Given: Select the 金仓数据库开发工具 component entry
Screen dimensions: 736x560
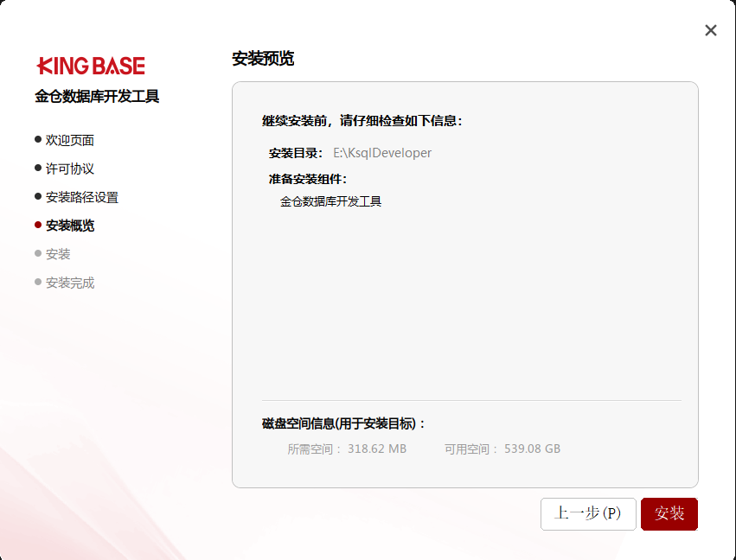Looking at the screenshot, I should (330, 201).
